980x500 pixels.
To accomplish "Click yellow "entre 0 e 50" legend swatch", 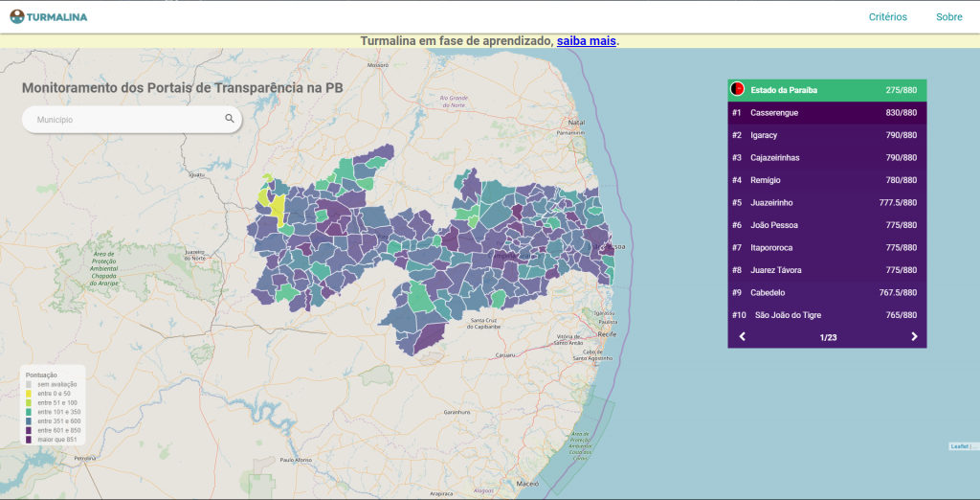I will coord(29,394).
